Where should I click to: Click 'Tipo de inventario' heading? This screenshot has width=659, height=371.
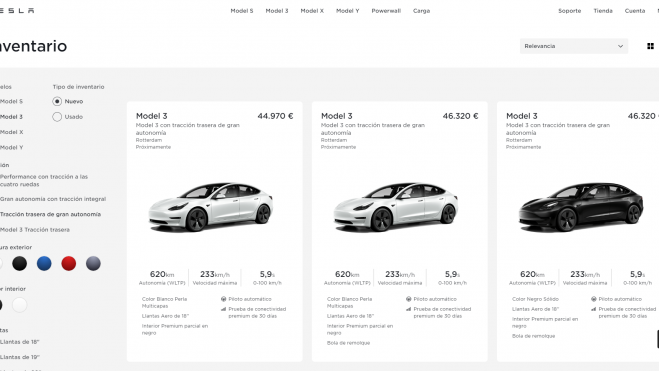[78, 87]
